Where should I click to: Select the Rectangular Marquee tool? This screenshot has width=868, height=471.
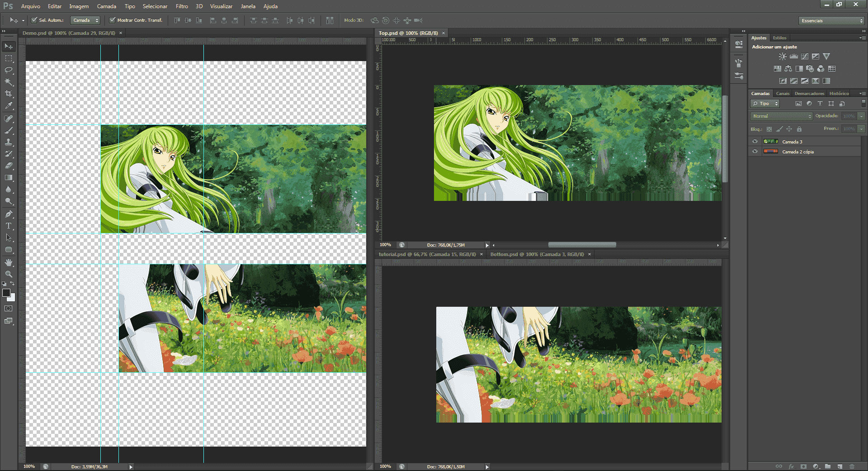[x=9, y=58]
